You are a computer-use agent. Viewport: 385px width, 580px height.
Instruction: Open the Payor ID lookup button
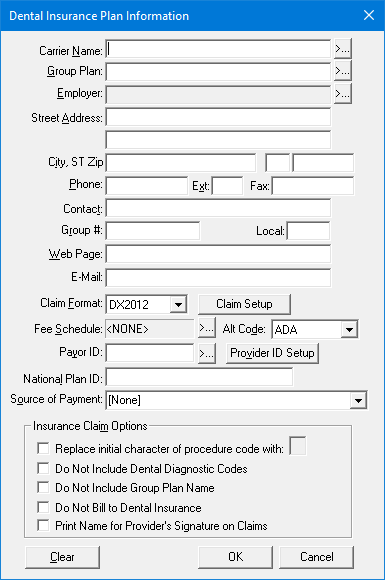[207, 353]
